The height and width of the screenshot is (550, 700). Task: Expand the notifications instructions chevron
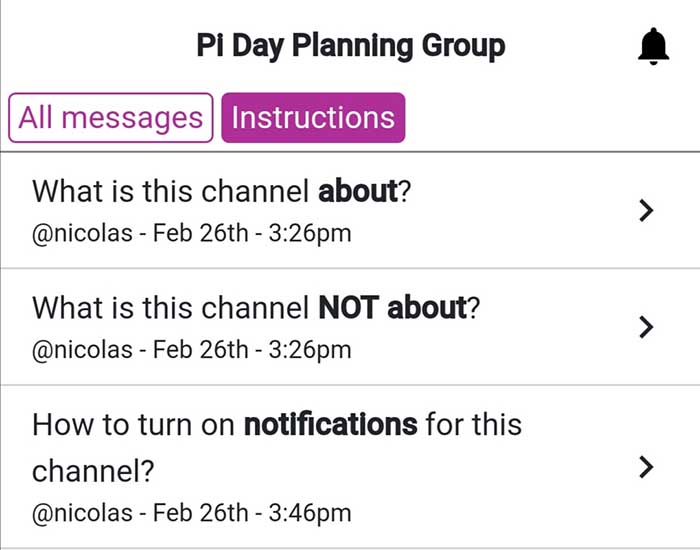pyautogui.click(x=646, y=467)
